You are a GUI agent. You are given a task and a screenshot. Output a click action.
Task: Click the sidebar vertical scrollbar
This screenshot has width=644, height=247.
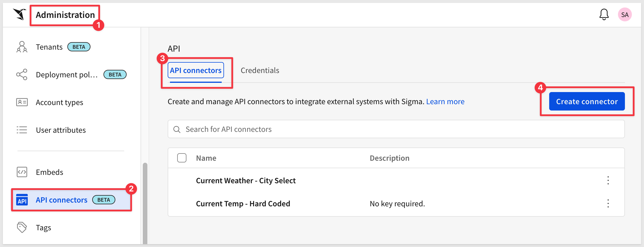145,202
